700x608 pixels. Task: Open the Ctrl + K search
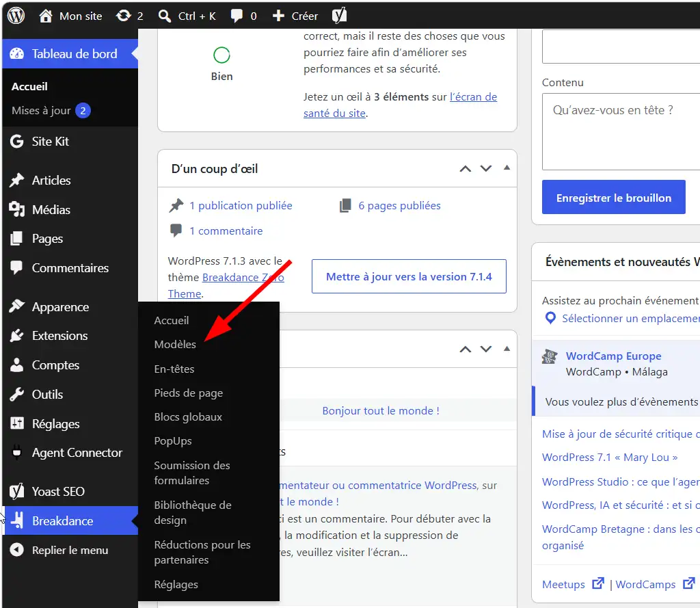(x=187, y=16)
